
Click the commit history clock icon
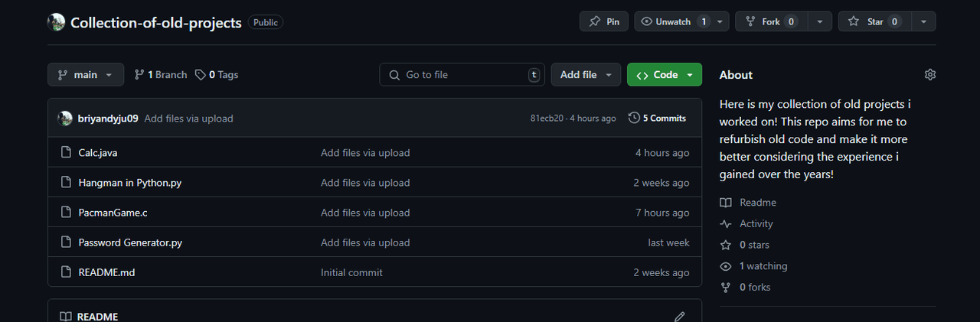[x=634, y=119]
